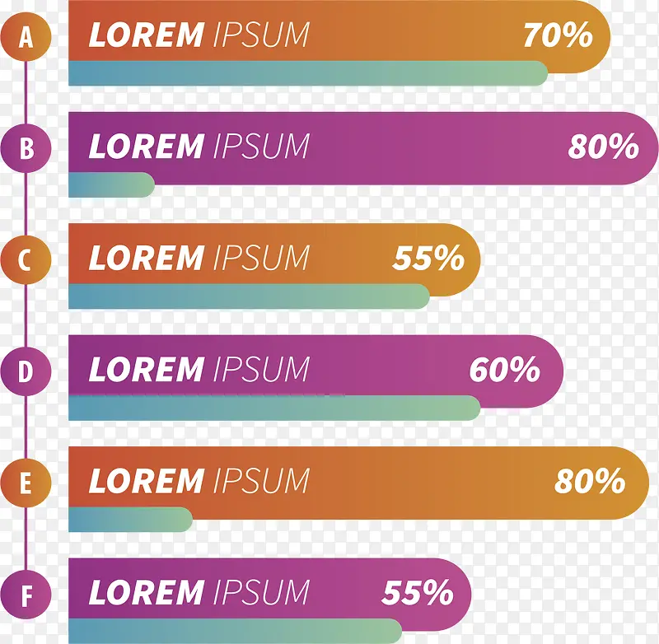Image resolution: width=659 pixels, height=644 pixels.
Task: Click the teal progress strip under bar F
Action: [236, 631]
